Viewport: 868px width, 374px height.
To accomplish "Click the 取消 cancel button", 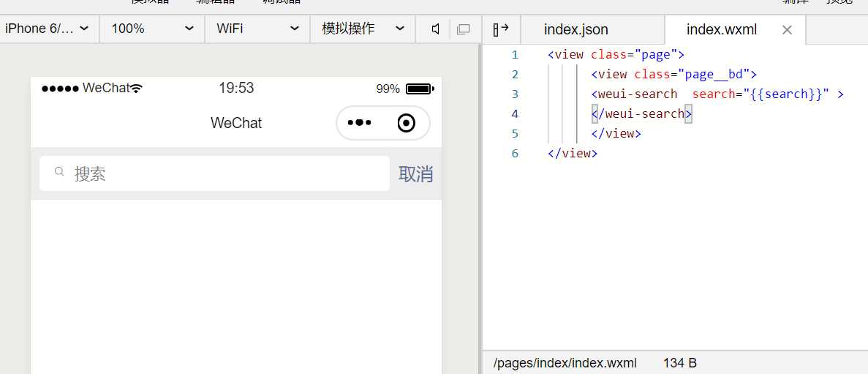I will pyautogui.click(x=416, y=174).
